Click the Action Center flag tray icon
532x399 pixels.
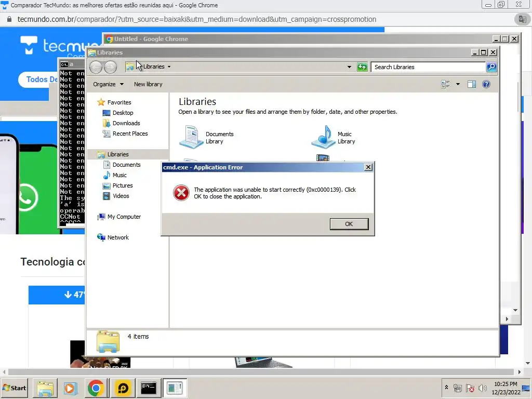pos(470,388)
